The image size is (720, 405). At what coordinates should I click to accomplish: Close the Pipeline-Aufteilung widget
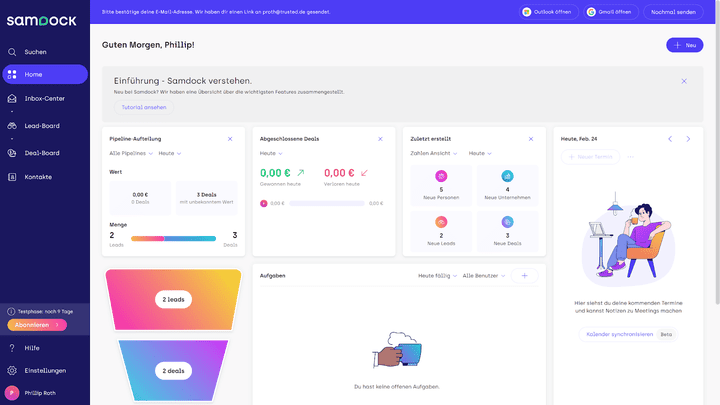point(230,139)
